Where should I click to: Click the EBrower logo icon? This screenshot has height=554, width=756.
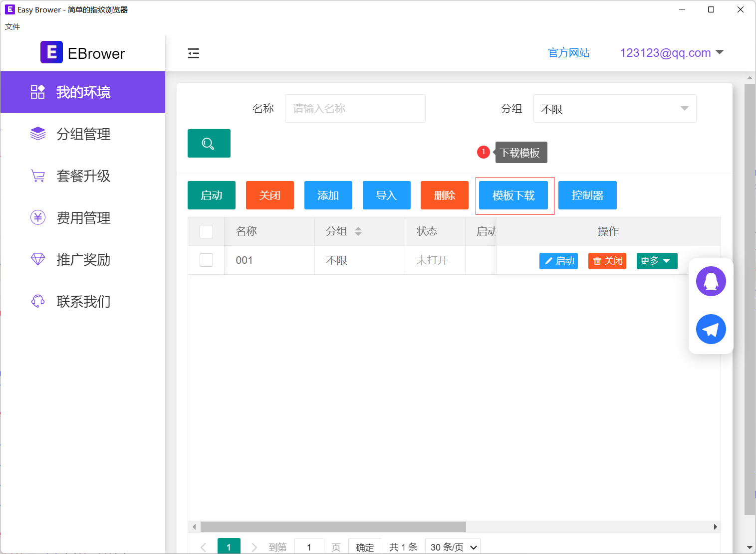click(51, 52)
